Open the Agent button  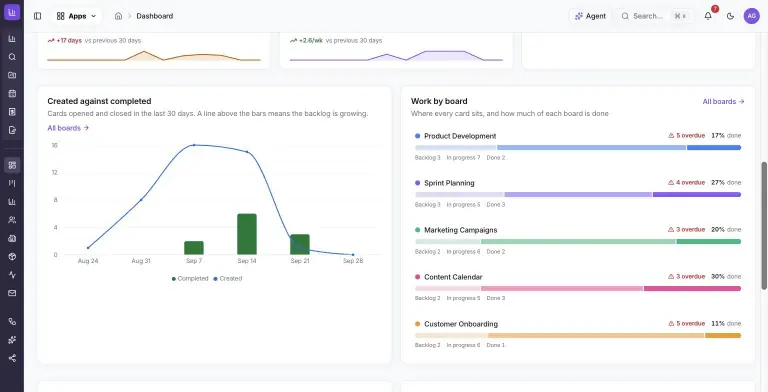point(590,16)
